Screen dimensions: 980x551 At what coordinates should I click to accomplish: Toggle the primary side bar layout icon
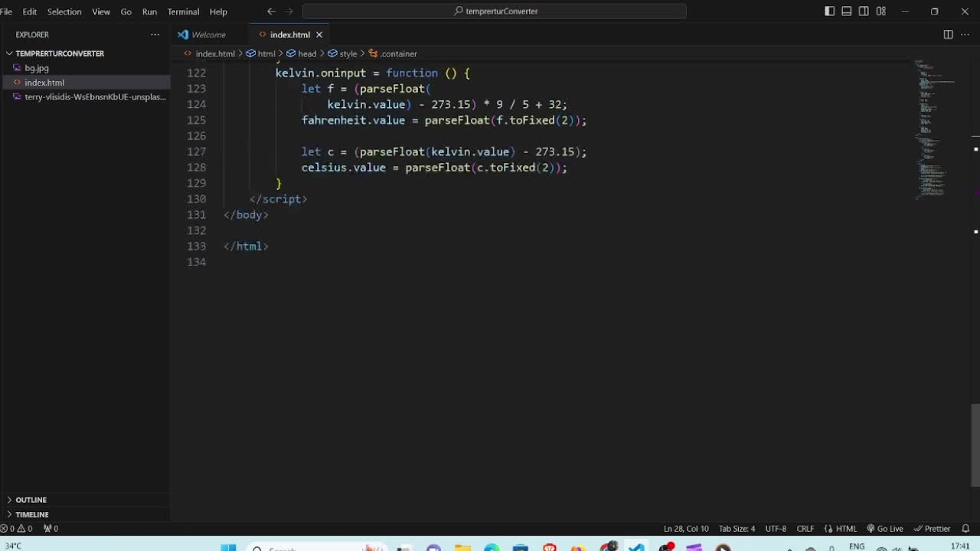pos(830,11)
